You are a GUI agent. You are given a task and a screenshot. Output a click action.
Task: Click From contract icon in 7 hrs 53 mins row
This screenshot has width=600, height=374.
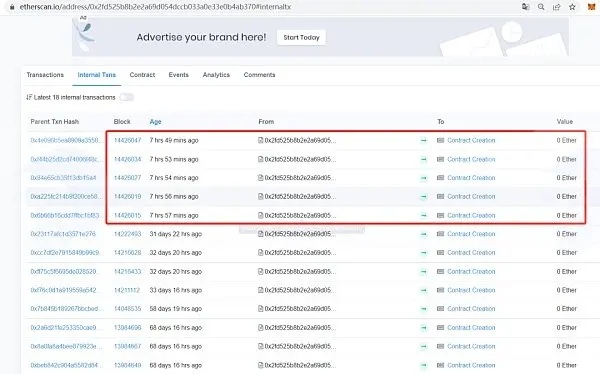coord(261,159)
